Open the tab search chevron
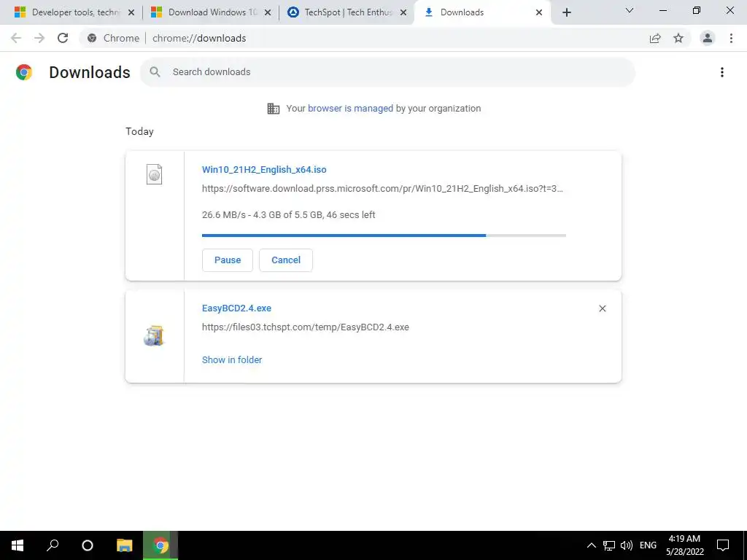Image resolution: width=747 pixels, height=560 pixels. (x=630, y=10)
